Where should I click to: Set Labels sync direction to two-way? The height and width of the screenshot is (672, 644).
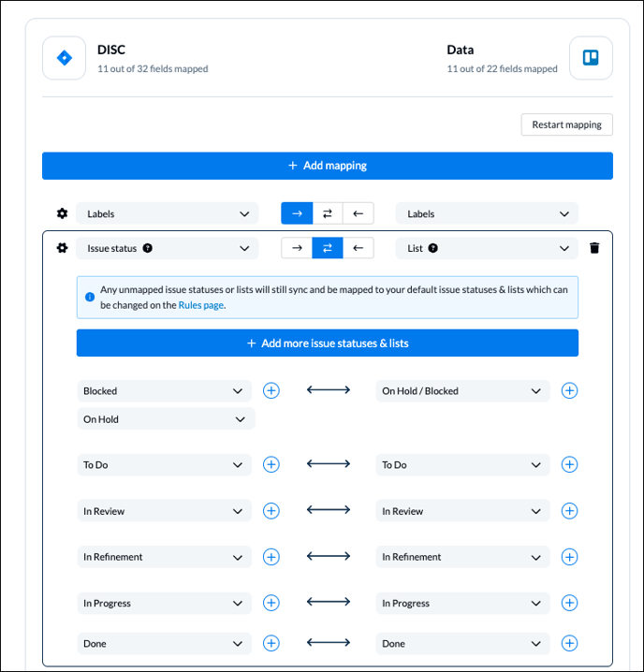(x=328, y=213)
